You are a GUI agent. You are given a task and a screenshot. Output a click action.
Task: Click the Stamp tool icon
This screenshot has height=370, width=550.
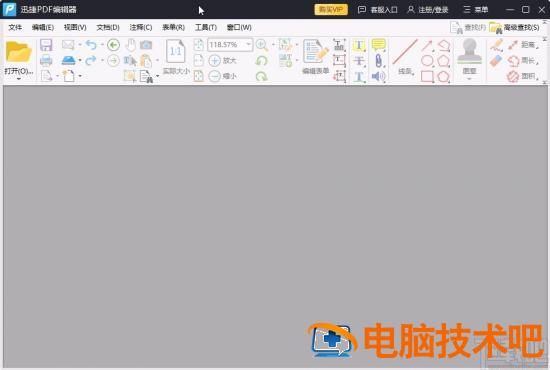click(x=469, y=53)
